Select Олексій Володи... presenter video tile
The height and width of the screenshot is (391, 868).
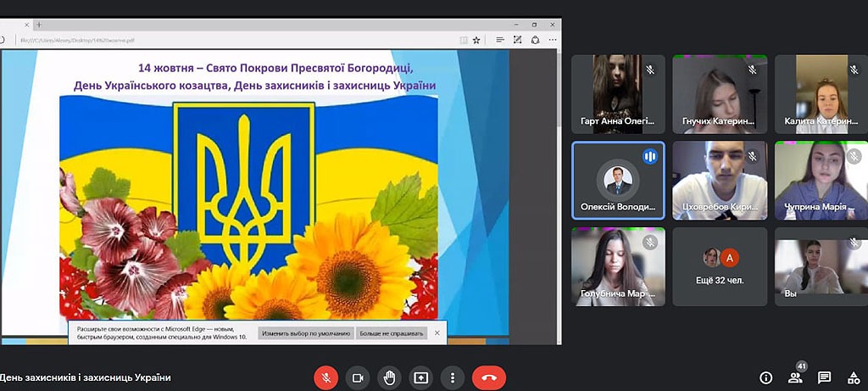pyautogui.click(x=618, y=181)
